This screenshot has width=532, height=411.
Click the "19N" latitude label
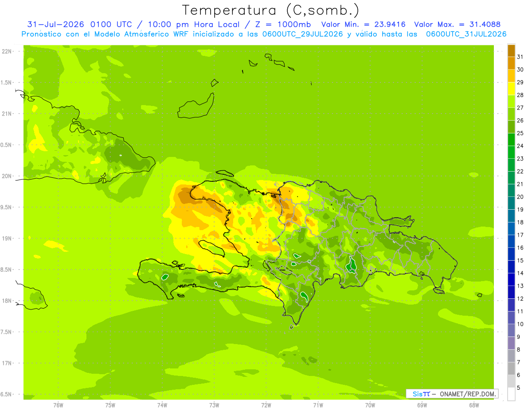7,238
